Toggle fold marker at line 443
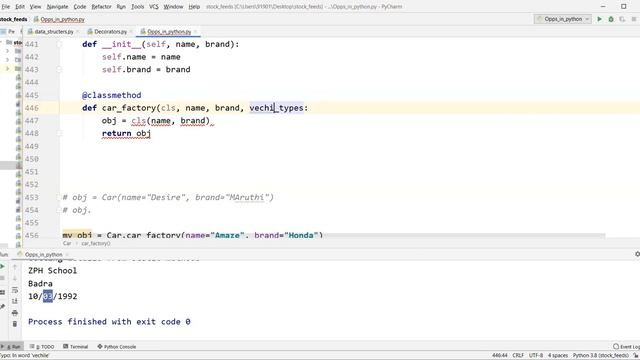The height and width of the screenshot is (360, 640). (59, 69)
